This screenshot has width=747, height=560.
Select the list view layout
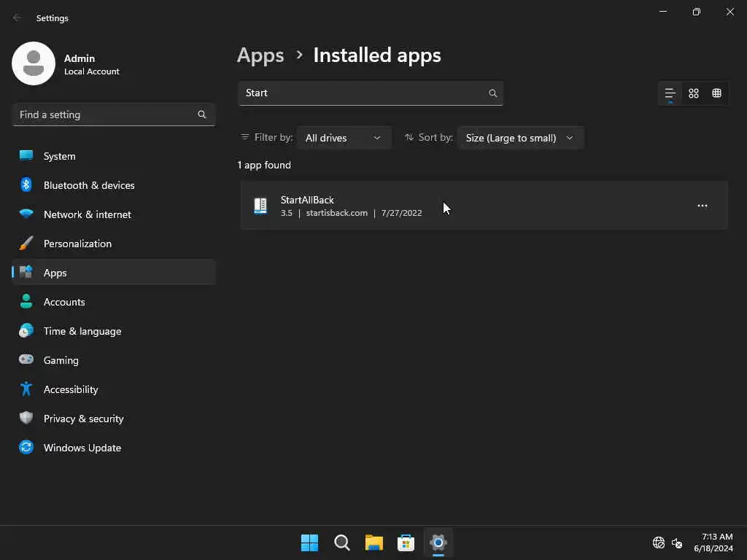tap(670, 93)
